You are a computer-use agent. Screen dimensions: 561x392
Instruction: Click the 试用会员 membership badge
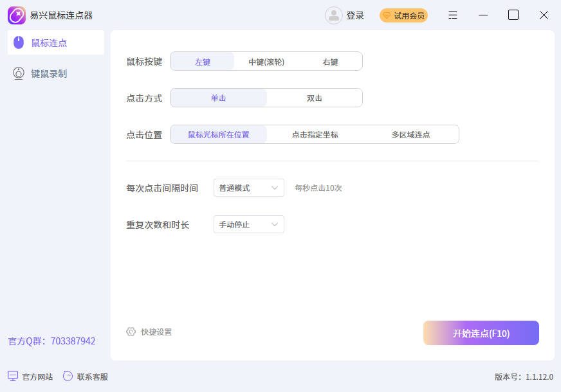pyautogui.click(x=403, y=15)
